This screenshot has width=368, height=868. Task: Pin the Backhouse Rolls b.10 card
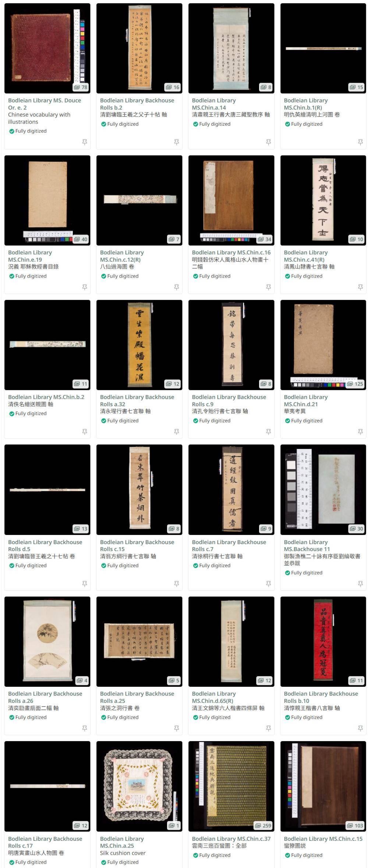point(361,728)
